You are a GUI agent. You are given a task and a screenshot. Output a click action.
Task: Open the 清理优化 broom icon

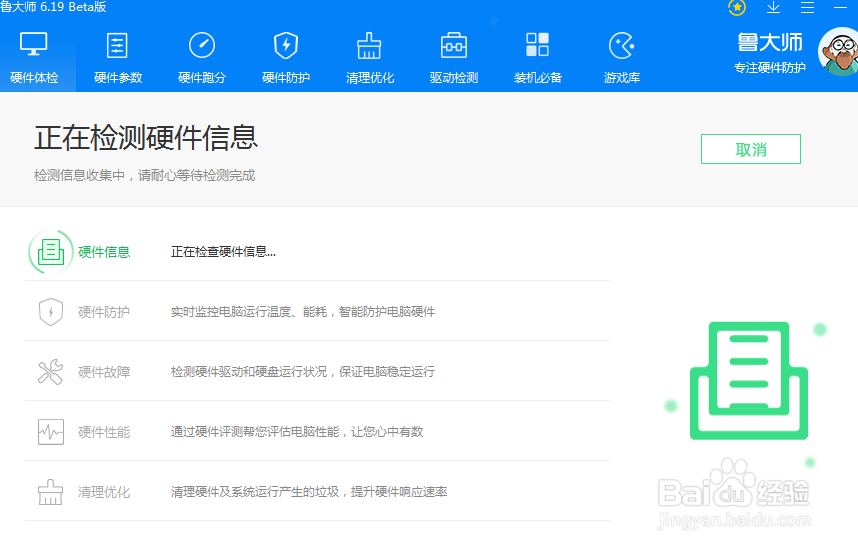coord(369,45)
